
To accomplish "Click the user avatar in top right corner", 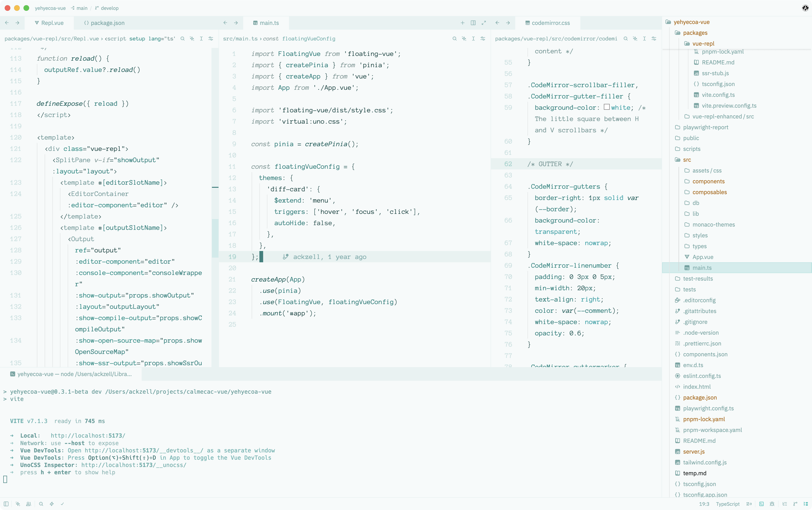I will point(805,8).
